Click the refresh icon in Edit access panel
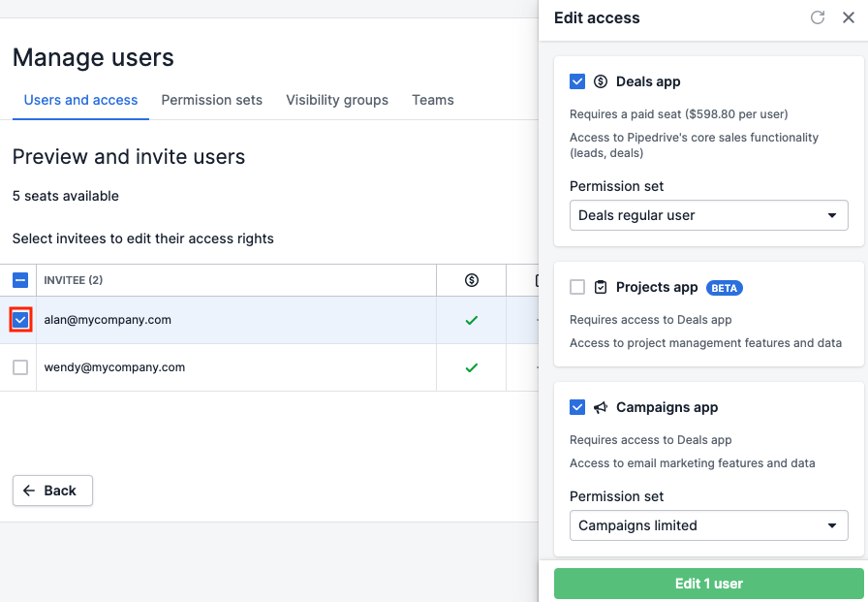The image size is (868, 602). 817,17
